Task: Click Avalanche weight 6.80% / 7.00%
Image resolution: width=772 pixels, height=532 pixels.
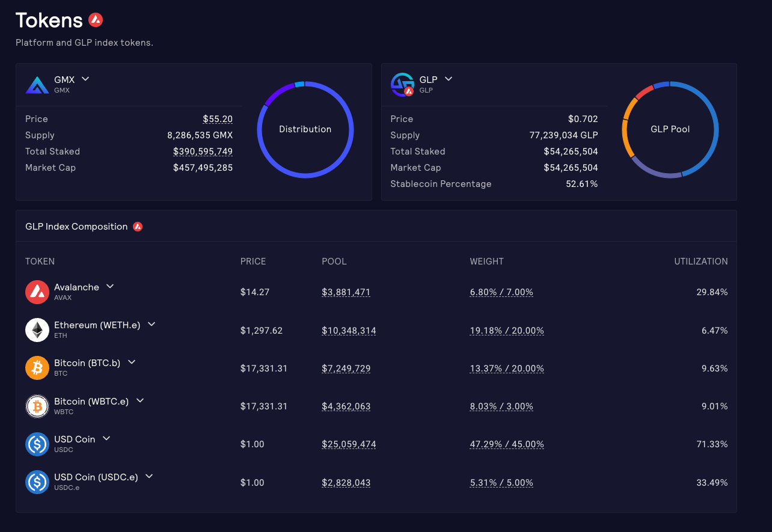Action: 501,292
